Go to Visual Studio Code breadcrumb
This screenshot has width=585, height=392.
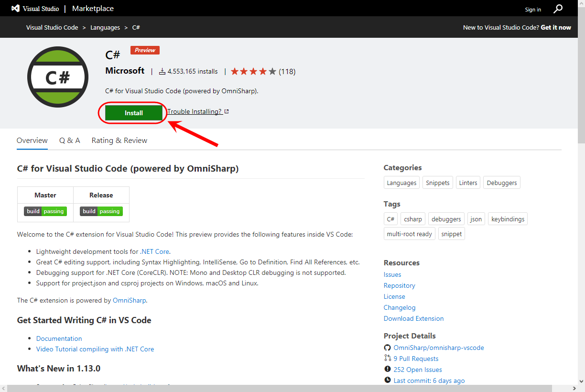pos(52,27)
